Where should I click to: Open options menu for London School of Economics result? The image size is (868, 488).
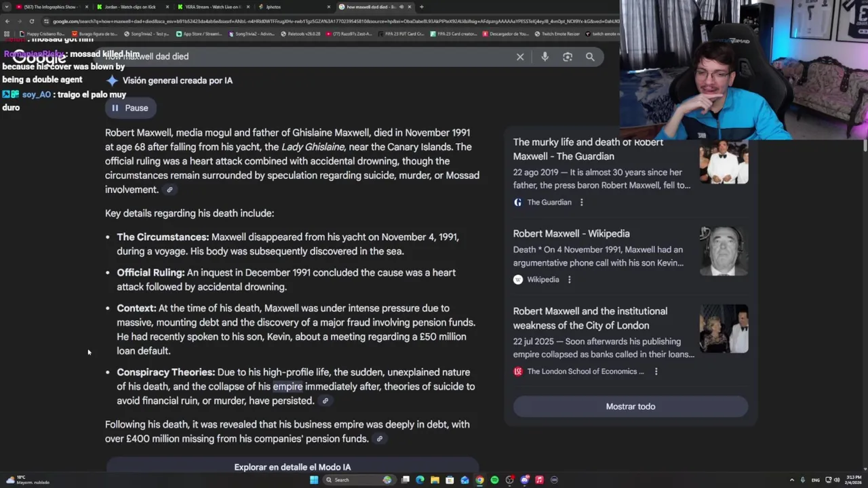click(656, 371)
